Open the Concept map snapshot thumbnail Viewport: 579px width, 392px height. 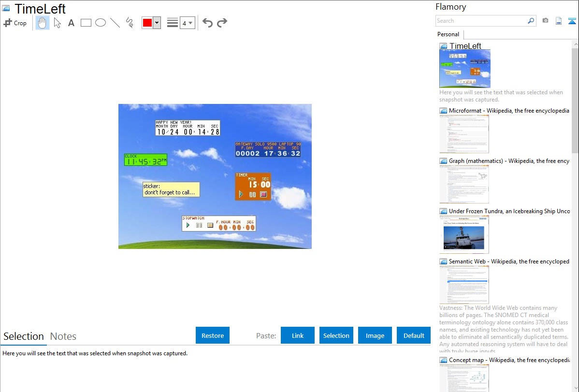pyautogui.click(x=464, y=378)
